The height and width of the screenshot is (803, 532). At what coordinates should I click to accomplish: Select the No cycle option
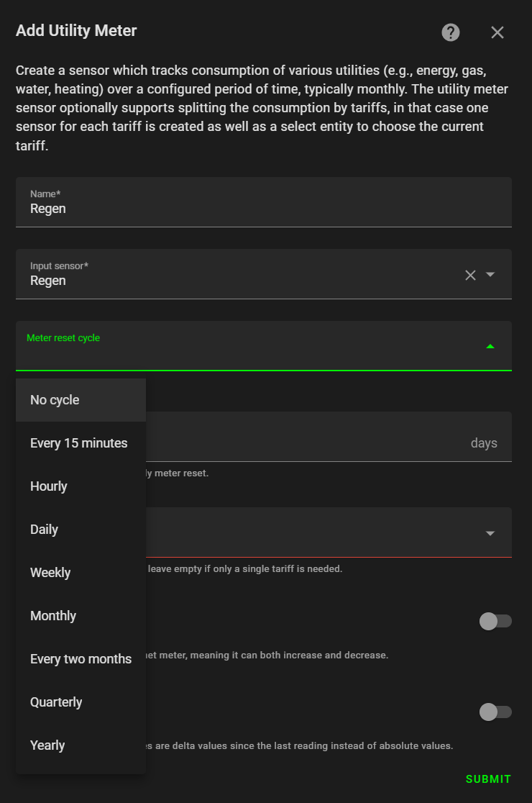coord(81,400)
